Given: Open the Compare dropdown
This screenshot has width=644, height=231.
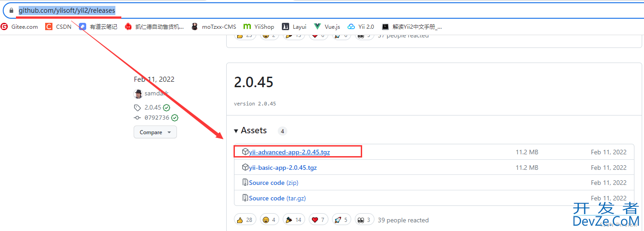Looking at the screenshot, I should (155, 132).
